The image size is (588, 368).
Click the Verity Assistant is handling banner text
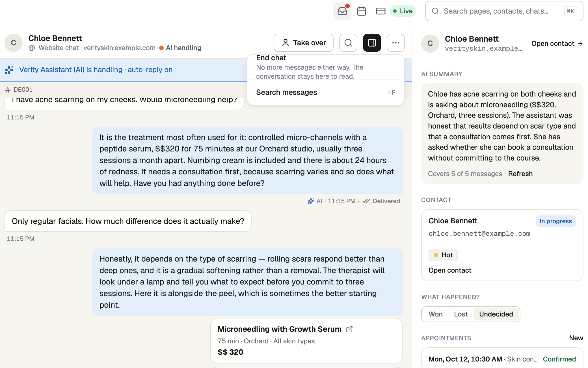pos(96,70)
